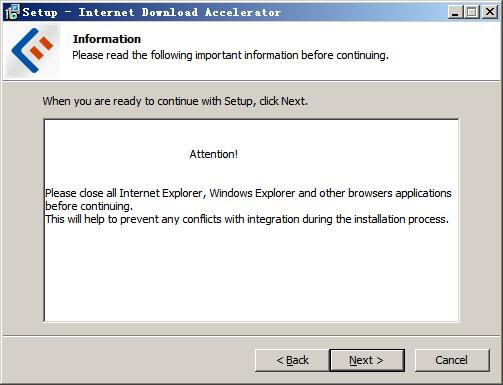Click the bold 'Information' heading
Image resolution: width=503 pixels, height=385 pixels.
click(x=107, y=39)
